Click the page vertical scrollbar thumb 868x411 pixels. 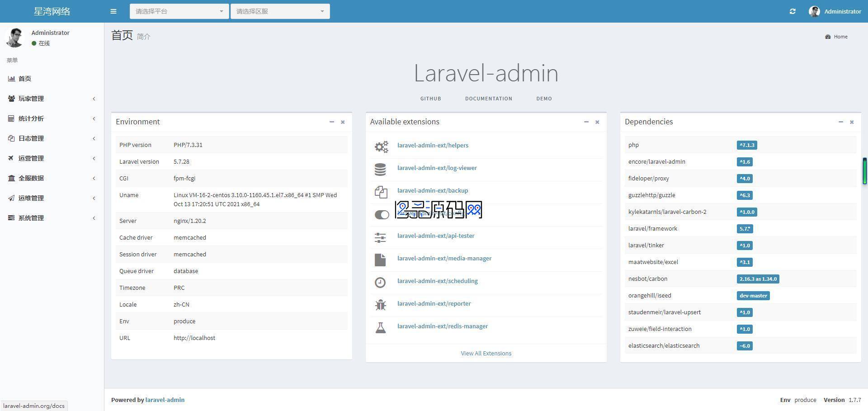(864, 170)
